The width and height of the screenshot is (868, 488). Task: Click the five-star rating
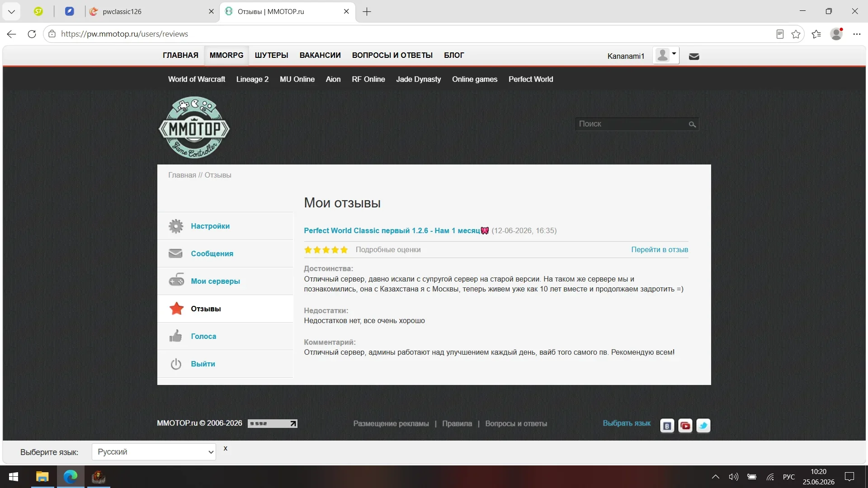click(326, 250)
